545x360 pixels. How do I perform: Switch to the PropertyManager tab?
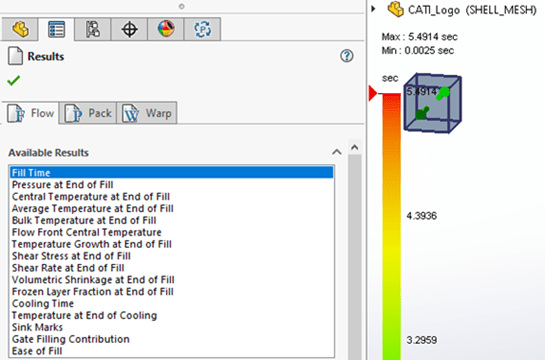click(56, 29)
